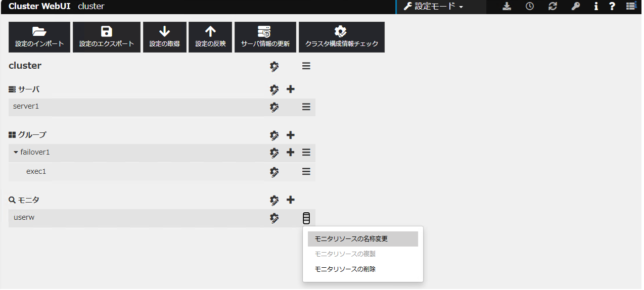Image resolution: width=644 pixels, height=290 pixels.
Task: Select モニタリソースの名称変更 menu entry
Action: [x=351, y=239]
